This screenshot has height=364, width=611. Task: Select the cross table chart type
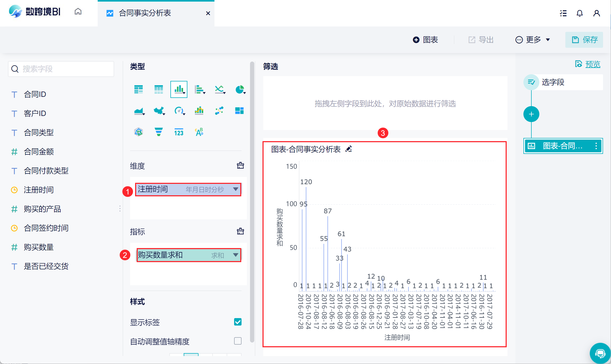pyautogui.click(x=139, y=89)
